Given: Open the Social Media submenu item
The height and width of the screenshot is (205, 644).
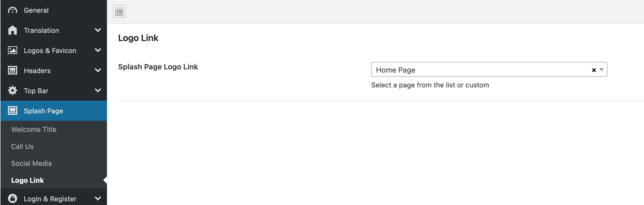Looking at the screenshot, I should point(31,163).
